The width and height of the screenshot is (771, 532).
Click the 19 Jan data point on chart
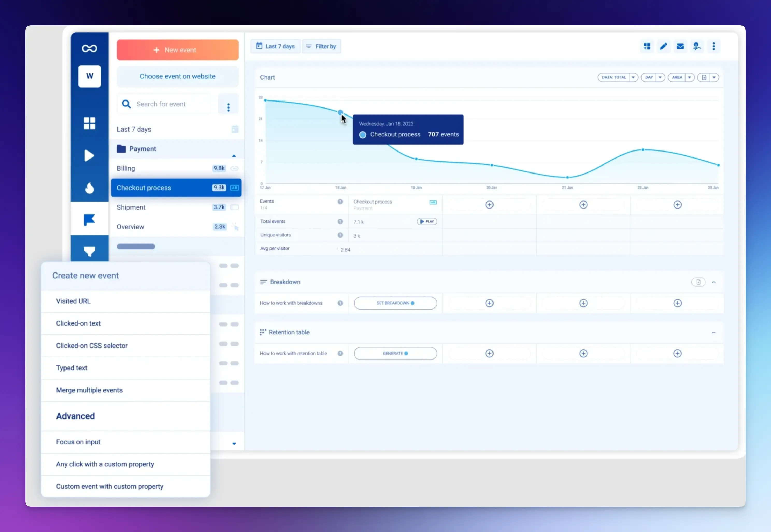click(416, 159)
